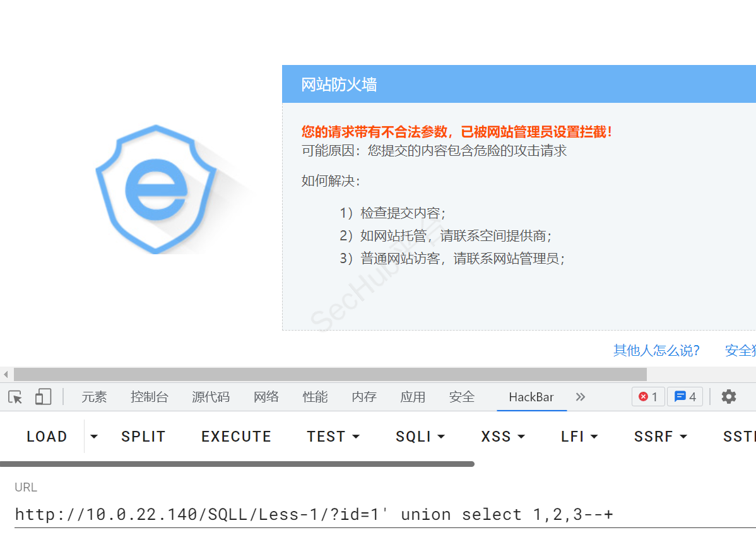Toggle the device toolbar icon

[x=43, y=397]
